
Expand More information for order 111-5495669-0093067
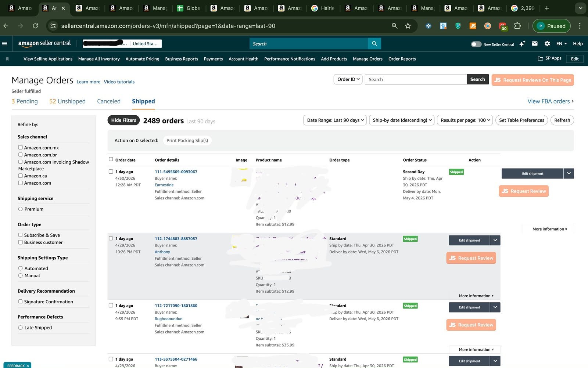pyautogui.click(x=549, y=229)
